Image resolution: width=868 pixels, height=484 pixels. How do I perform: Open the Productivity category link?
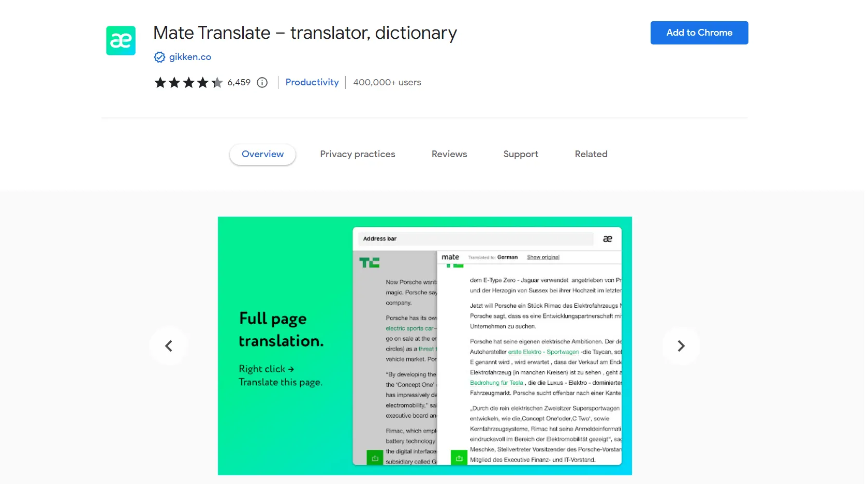[312, 82]
